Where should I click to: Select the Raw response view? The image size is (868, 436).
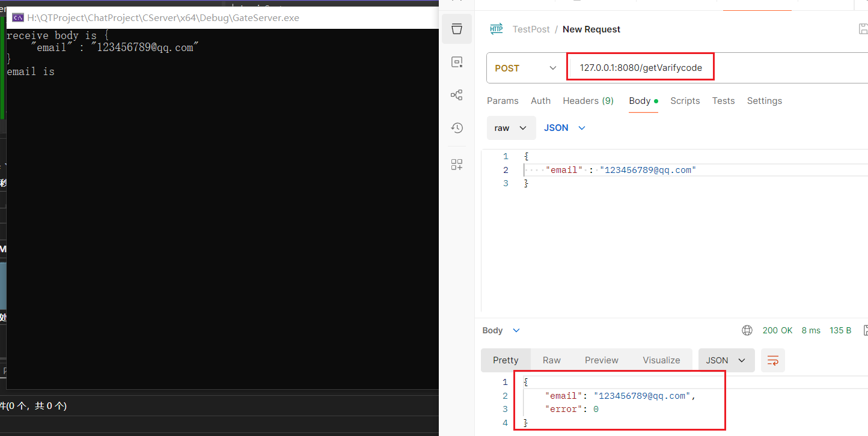click(x=552, y=360)
